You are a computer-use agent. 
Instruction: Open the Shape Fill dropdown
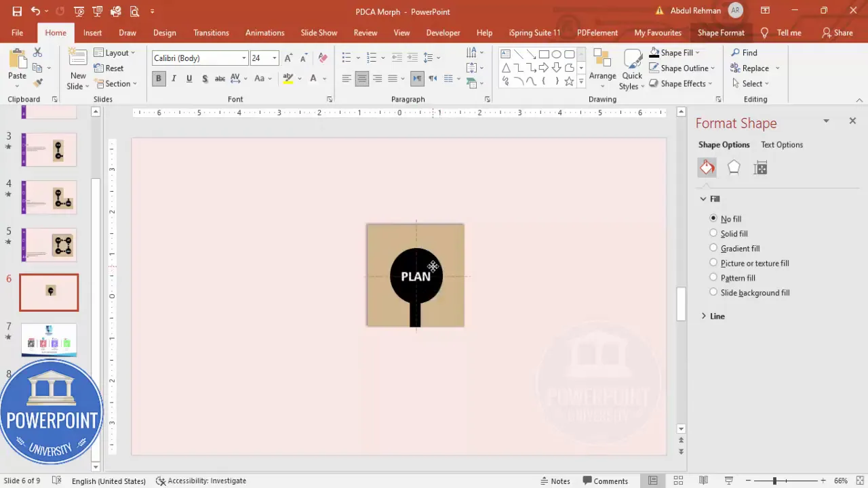(674, 52)
